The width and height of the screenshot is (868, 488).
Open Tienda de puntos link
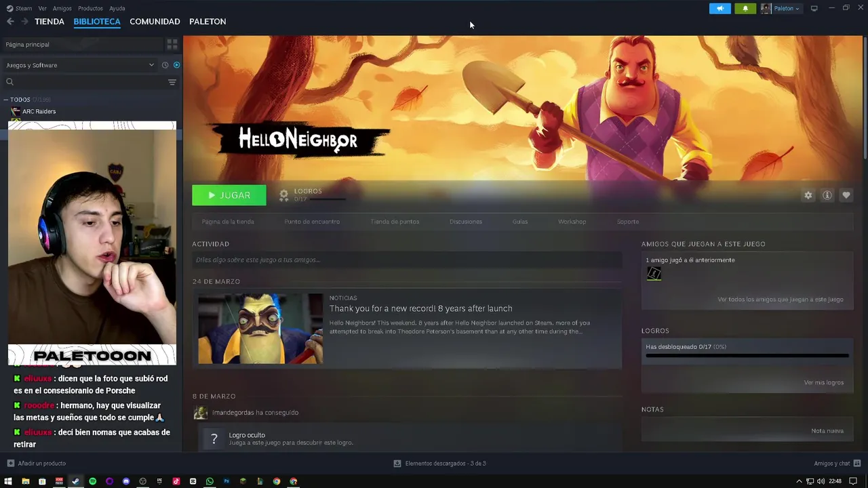395,222
